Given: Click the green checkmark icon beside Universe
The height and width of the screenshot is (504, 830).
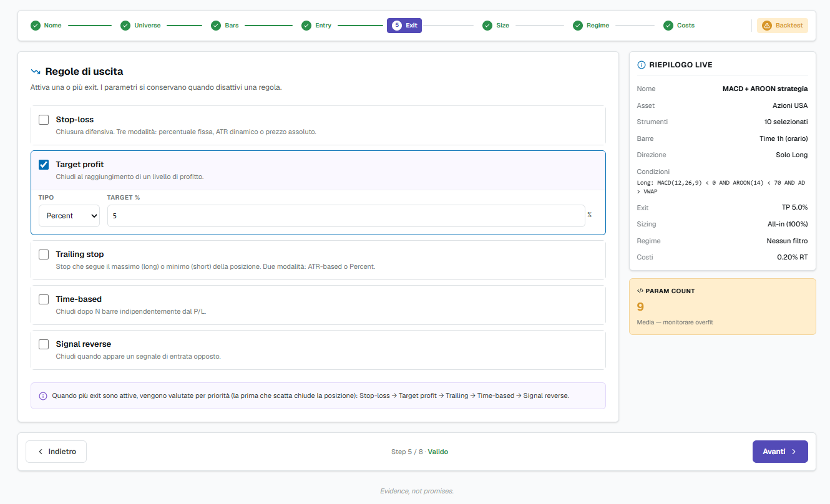Looking at the screenshot, I should pyautogui.click(x=125, y=26).
